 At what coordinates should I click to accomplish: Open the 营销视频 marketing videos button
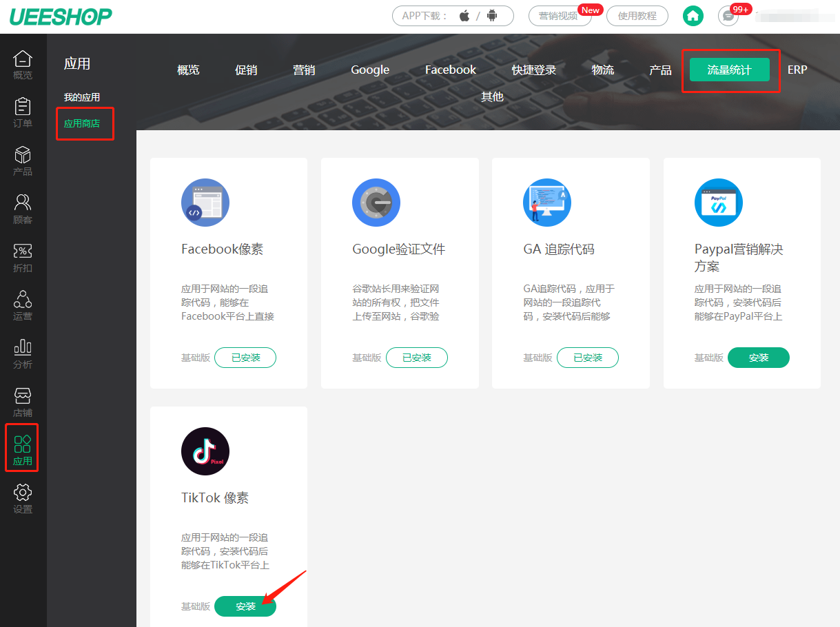(x=560, y=16)
